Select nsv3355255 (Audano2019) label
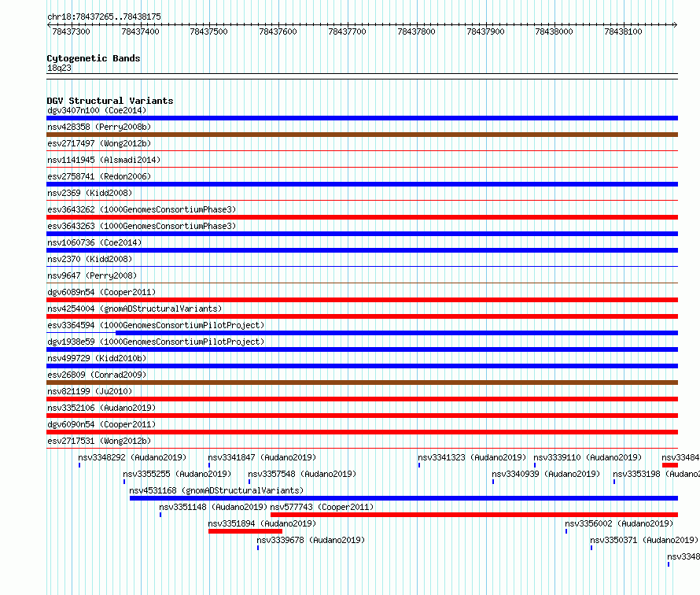The width and height of the screenshot is (700, 595). [177, 474]
